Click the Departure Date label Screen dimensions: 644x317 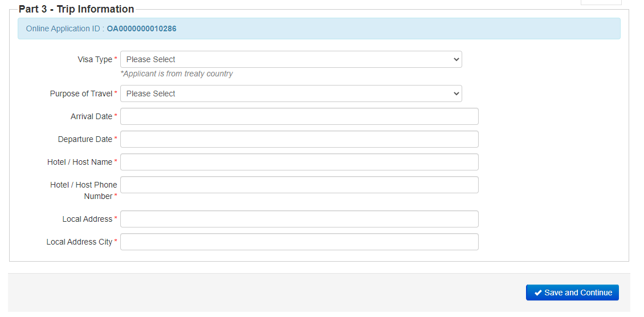(x=85, y=139)
